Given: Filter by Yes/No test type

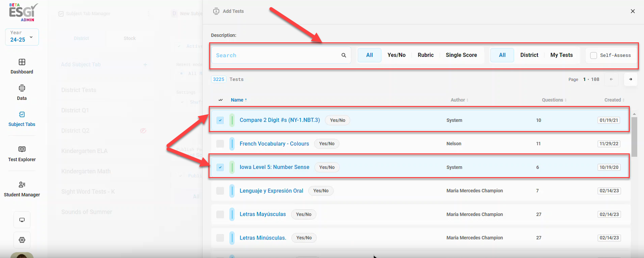Looking at the screenshot, I should [396, 55].
